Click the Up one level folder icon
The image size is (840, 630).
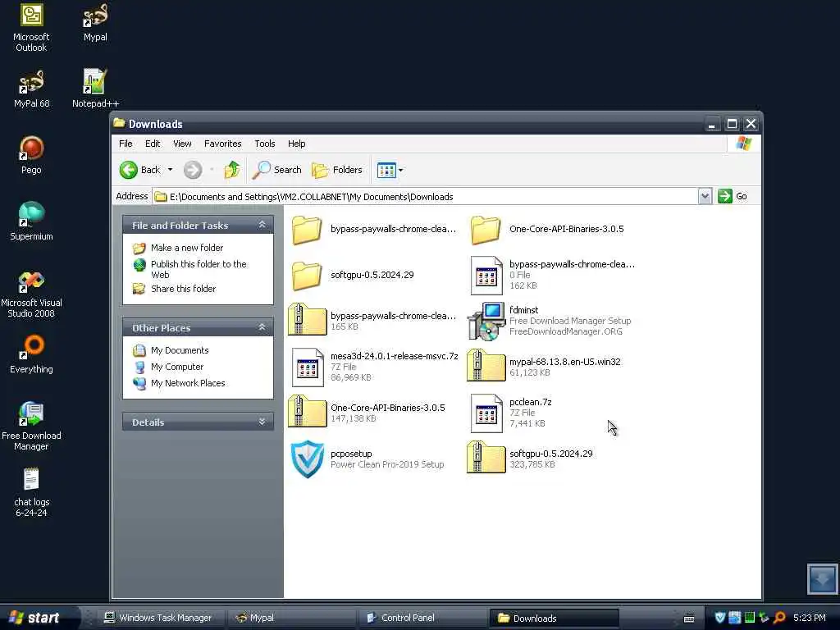(x=232, y=170)
